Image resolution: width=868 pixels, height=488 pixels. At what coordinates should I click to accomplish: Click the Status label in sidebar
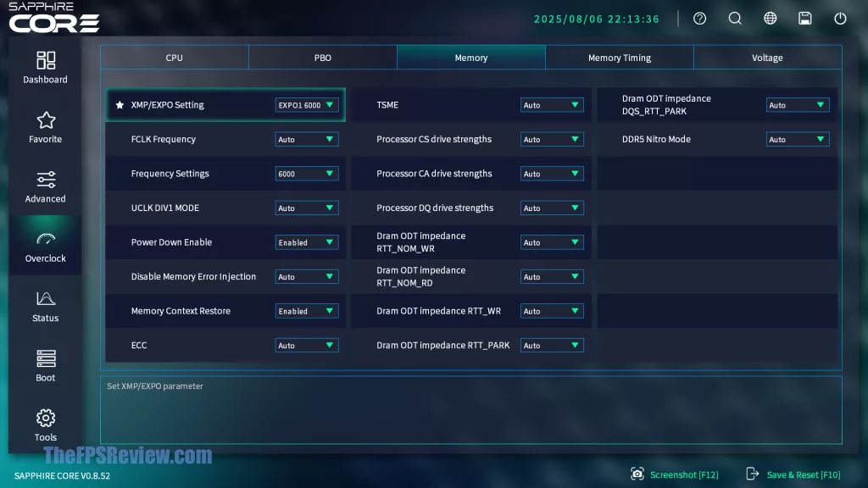(46, 319)
